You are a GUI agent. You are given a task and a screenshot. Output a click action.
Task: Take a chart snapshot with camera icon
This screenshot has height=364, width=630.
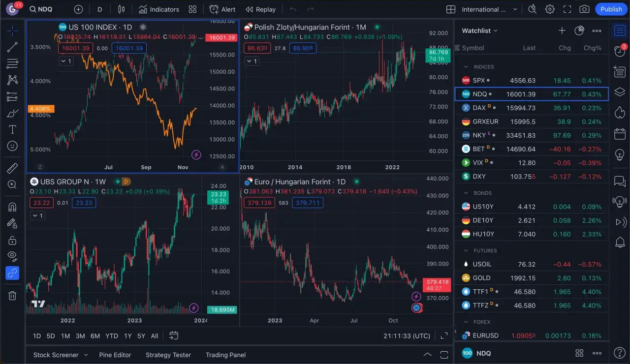[584, 9]
